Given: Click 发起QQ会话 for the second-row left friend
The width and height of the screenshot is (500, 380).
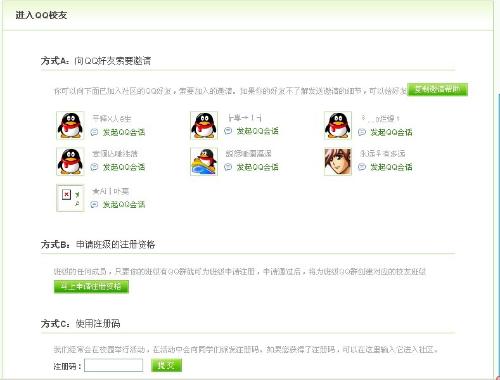Looking at the screenshot, I should [x=124, y=167].
